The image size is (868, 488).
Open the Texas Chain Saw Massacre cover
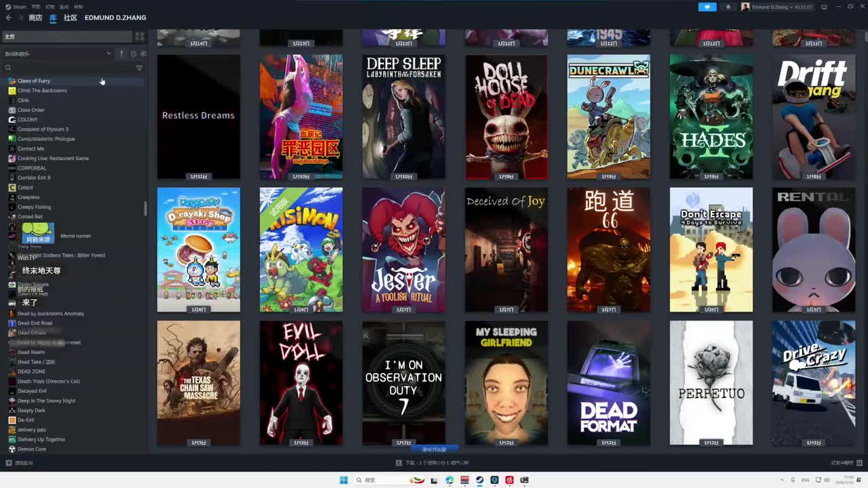tap(199, 383)
